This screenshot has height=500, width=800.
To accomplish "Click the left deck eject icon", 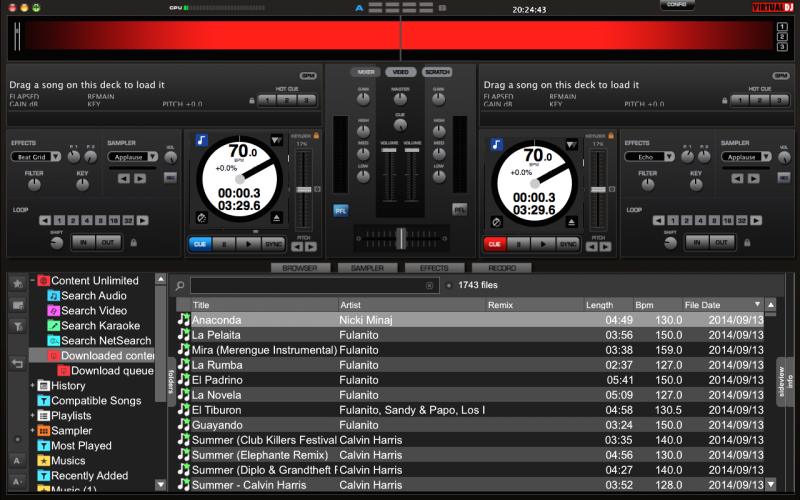I will tap(277, 217).
